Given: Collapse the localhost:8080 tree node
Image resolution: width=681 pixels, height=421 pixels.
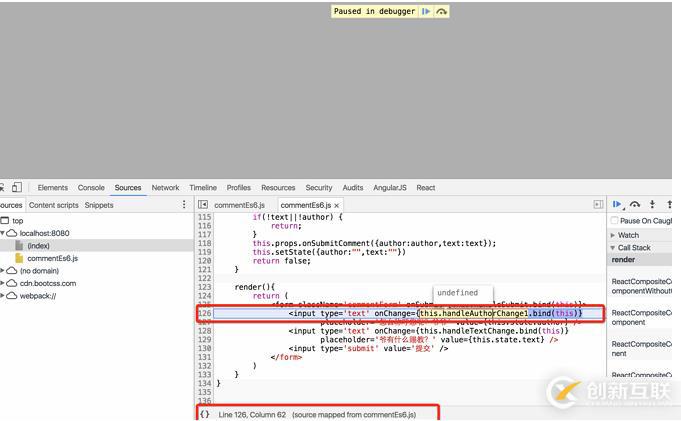Looking at the screenshot, I should [x=3, y=233].
